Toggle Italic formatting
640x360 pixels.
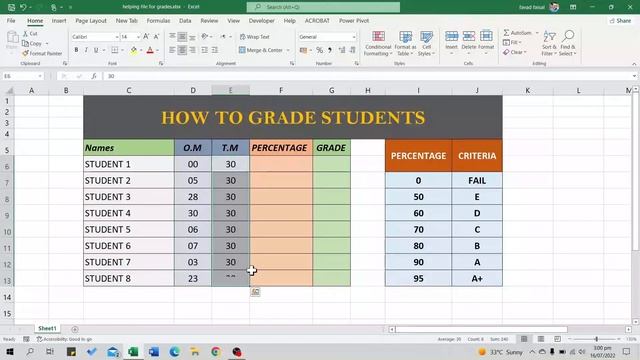click(86, 50)
